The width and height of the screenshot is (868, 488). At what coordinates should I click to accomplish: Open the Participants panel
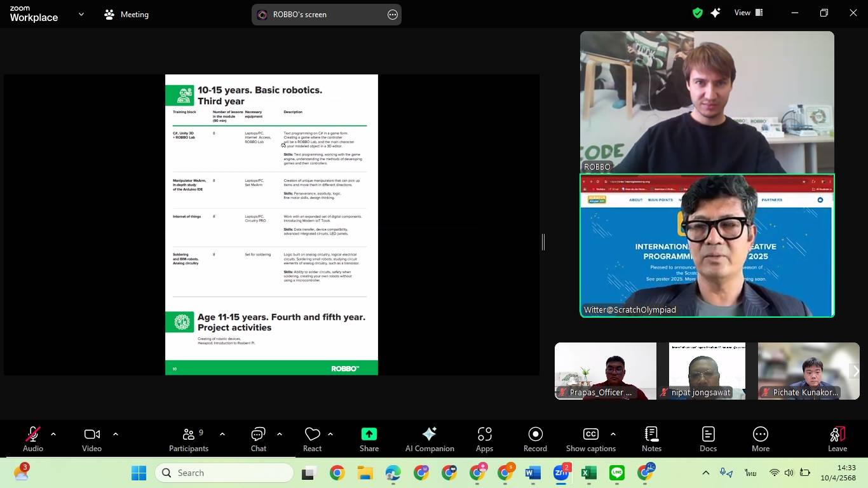pos(189,439)
